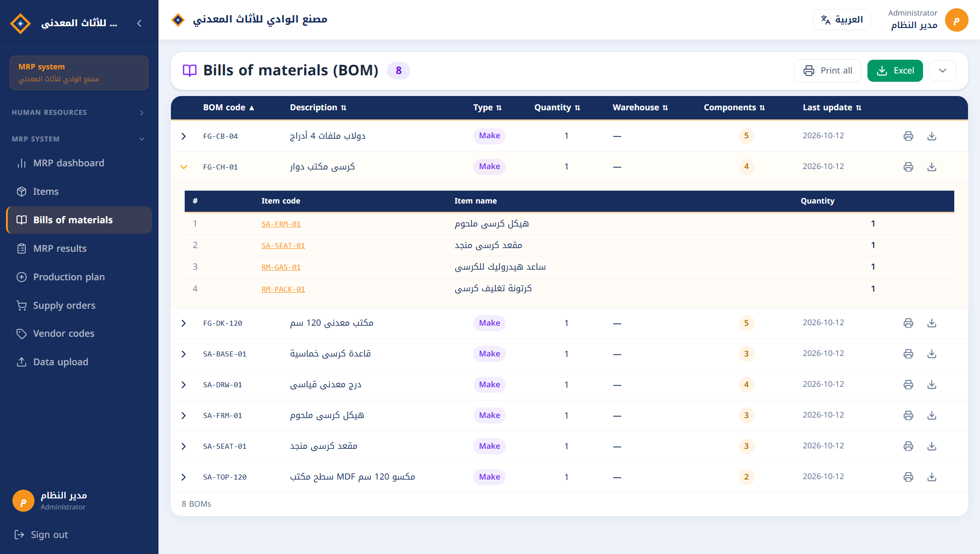Download the FG-CB-04 BOM

[932, 136]
